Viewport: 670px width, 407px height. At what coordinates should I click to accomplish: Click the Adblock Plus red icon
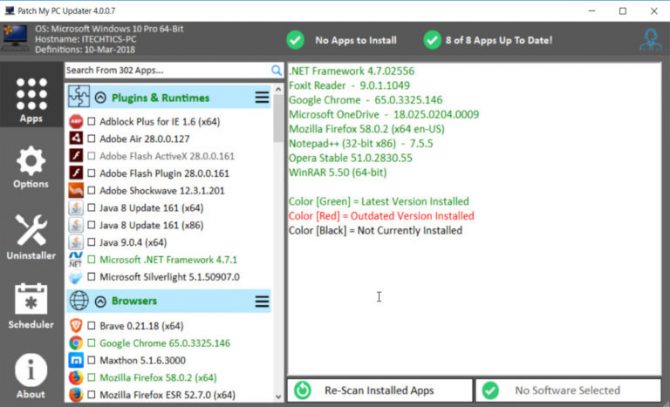tap(76, 122)
